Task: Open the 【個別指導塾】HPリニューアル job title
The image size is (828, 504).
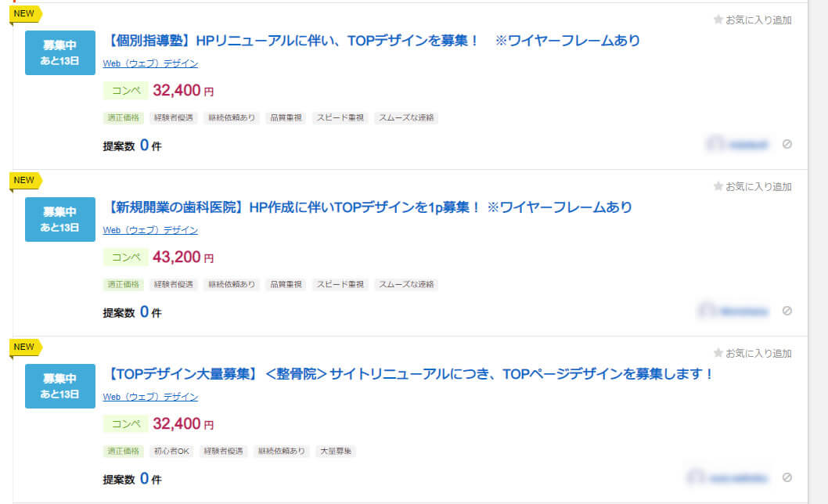Action: click(371, 41)
